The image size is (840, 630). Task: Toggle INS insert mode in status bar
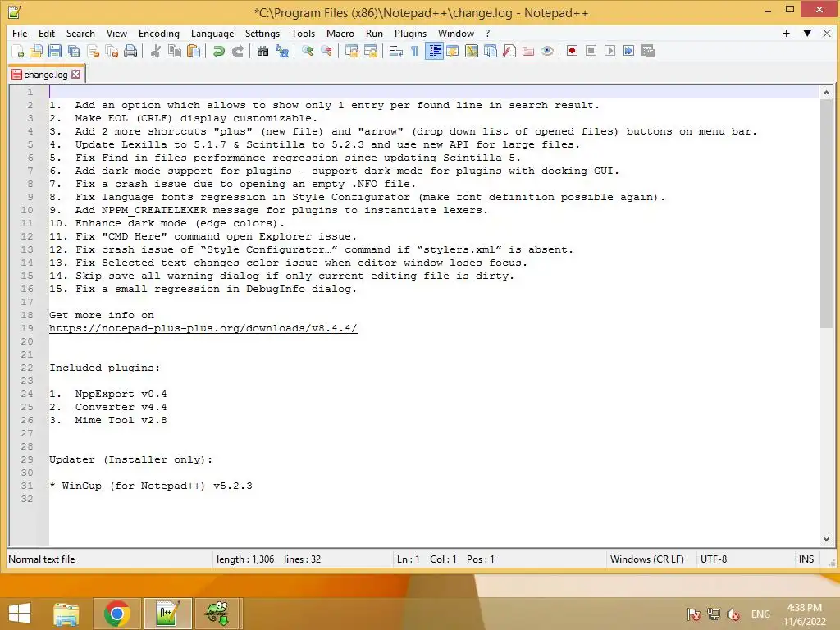(x=806, y=559)
